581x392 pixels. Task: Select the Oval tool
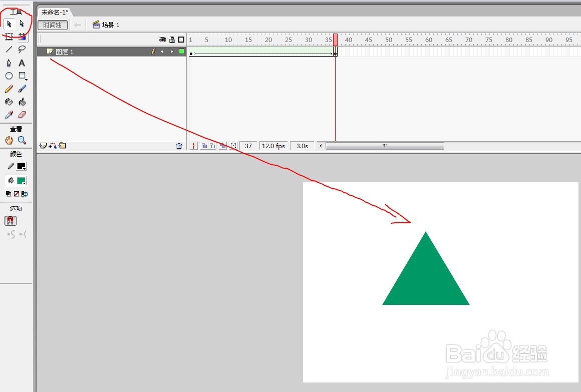click(x=9, y=76)
